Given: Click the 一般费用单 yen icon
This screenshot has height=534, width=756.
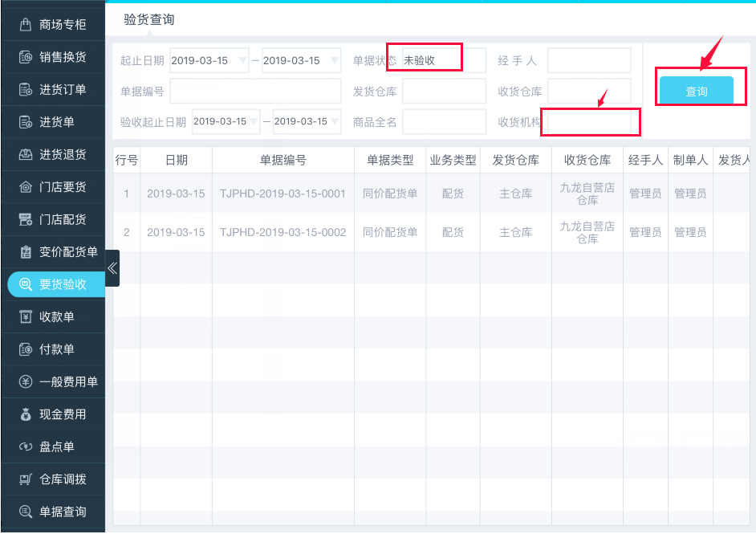Looking at the screenshot, I should 26,381.
